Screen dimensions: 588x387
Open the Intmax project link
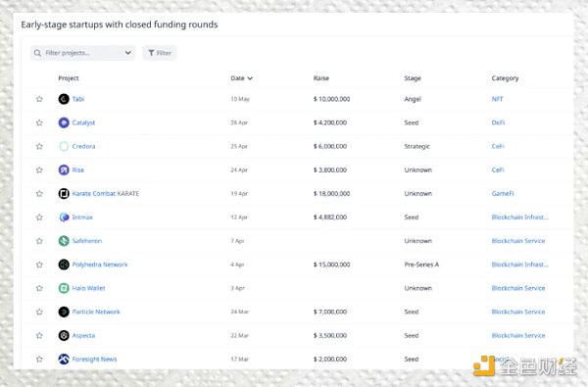tap(82, 218)
